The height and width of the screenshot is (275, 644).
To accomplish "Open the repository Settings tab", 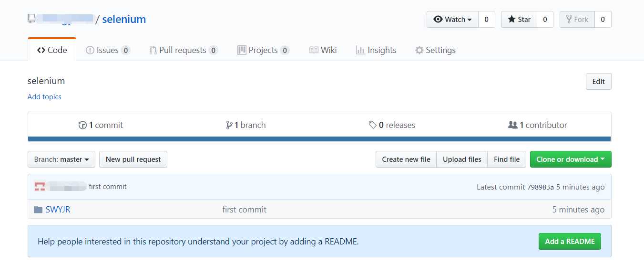I will tap(435, 50).
